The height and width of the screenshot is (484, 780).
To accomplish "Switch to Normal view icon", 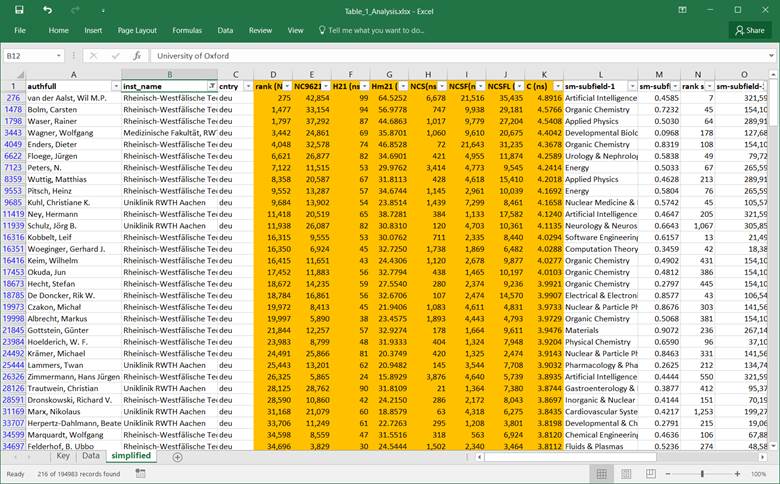I will pyautogui.click(x=601, y=474).
